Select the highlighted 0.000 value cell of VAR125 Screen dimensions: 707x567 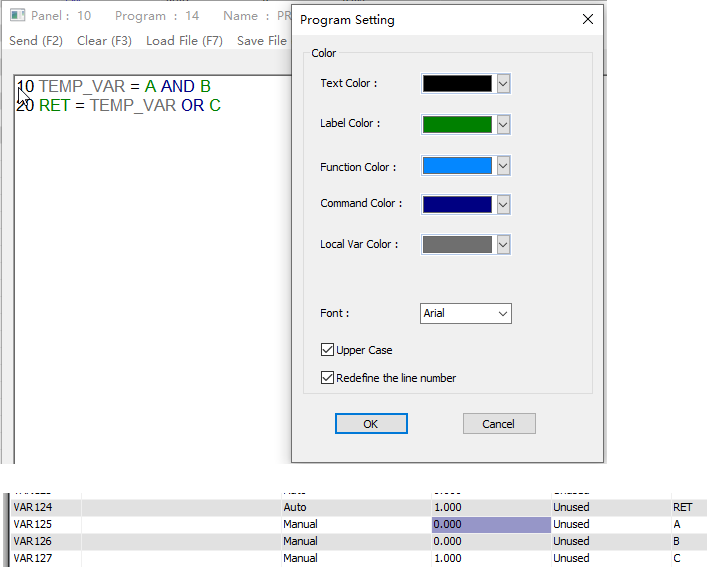click(x=491, y=524)
